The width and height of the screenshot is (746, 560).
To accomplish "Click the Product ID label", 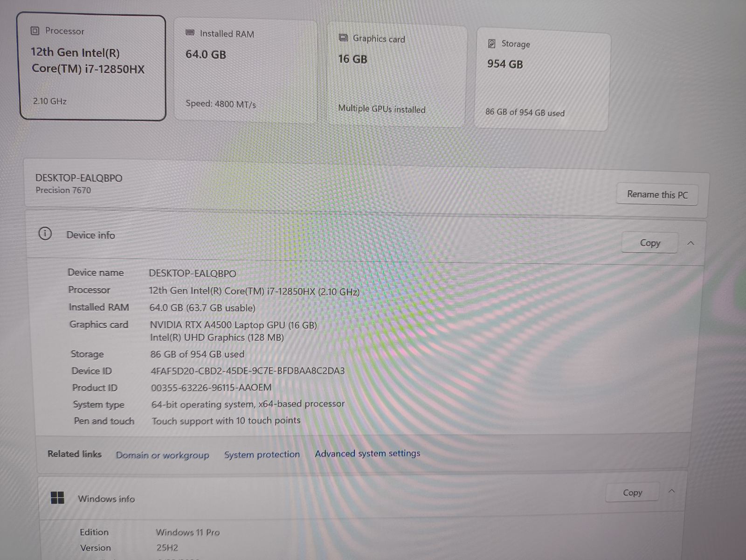I will click(x=95, y=387).
